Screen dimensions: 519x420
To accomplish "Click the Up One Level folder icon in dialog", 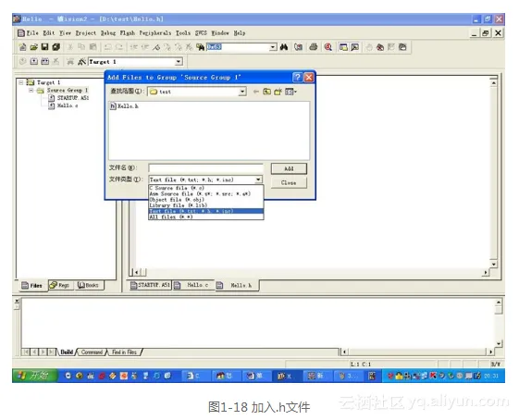I will click(266, 92).
